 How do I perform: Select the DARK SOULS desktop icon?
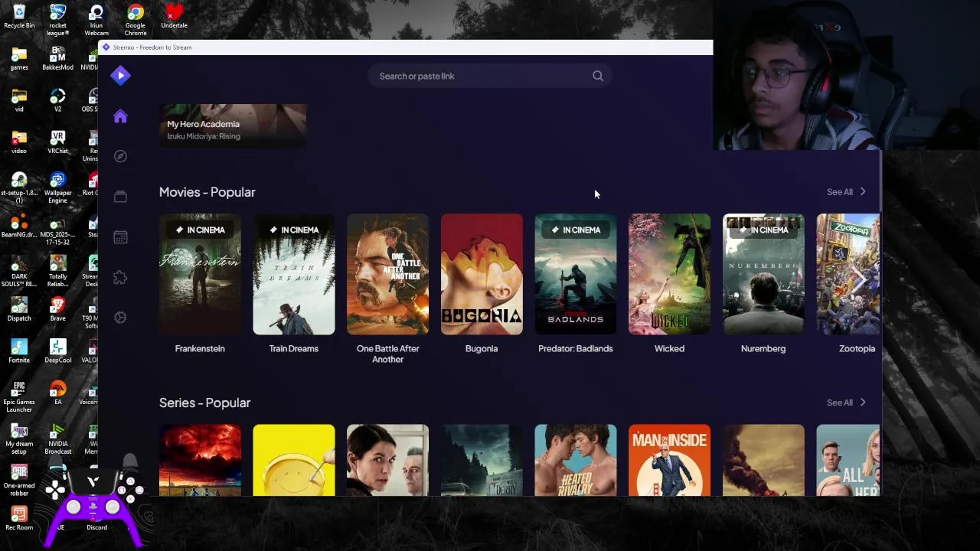click(19, 272)
